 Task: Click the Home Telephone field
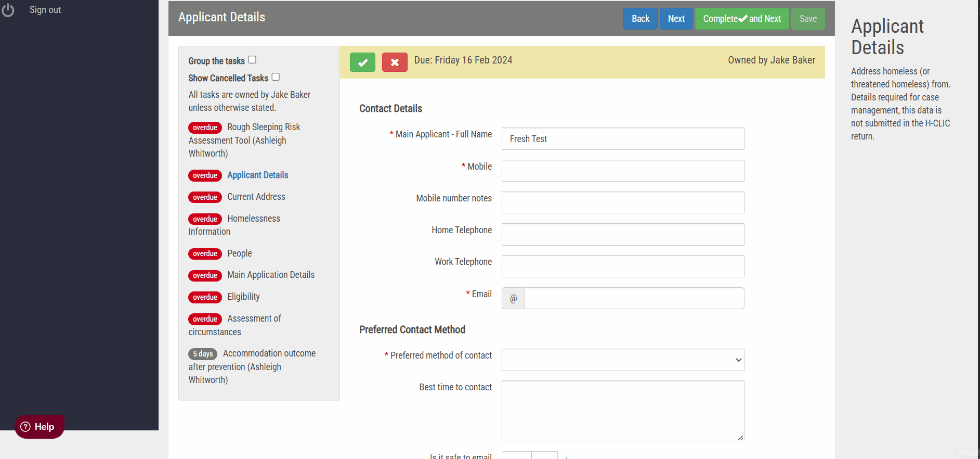point(623,234)
